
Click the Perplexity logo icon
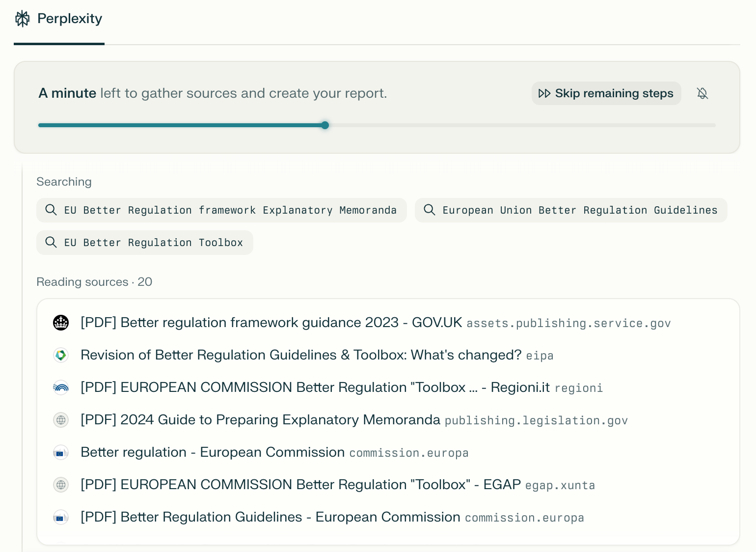click(23, 19)
